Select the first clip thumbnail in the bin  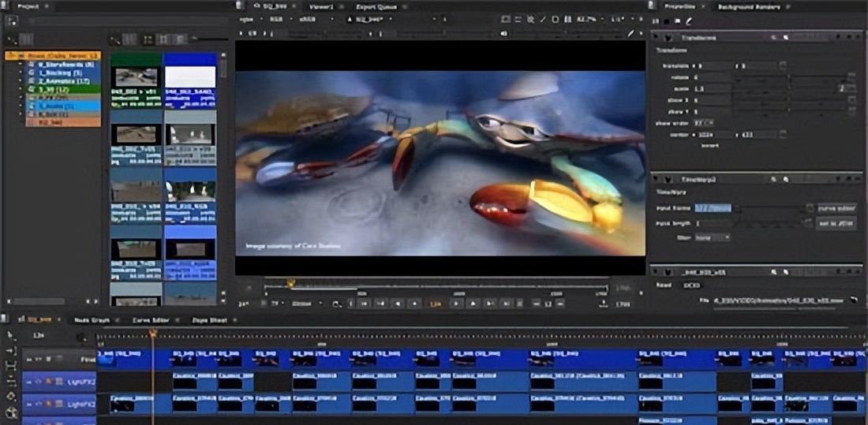click(136, 76)
